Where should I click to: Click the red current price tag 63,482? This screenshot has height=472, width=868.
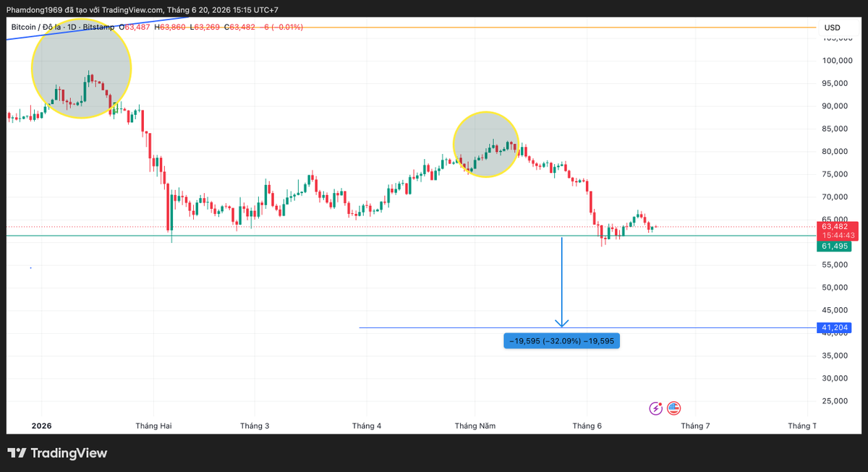coord(838,226)
